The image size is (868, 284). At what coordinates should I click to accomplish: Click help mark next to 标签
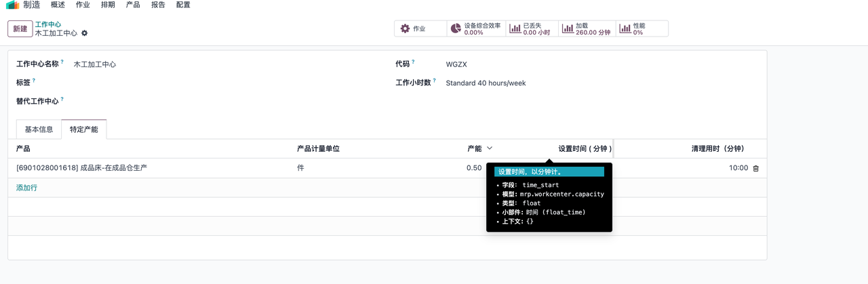click(34, 81)
